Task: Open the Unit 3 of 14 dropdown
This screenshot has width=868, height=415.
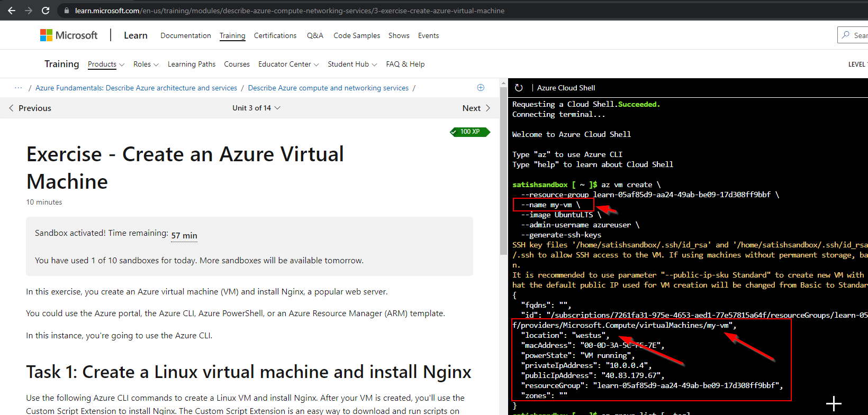Action: (x=256, y=108)
